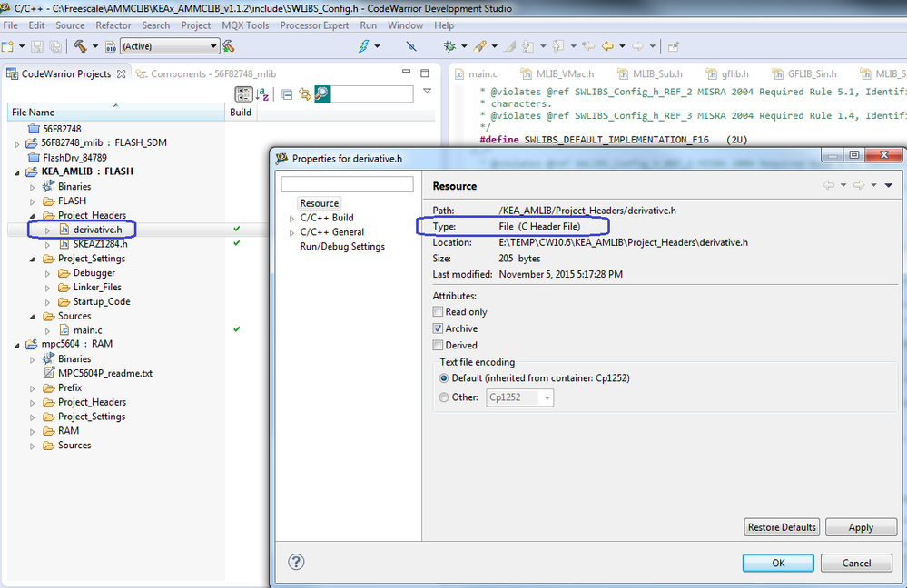907x588 pixels.
Task: Maximize the CodeWarrior Projects panel
Action: pyautogui.click(x=425, y=73)
